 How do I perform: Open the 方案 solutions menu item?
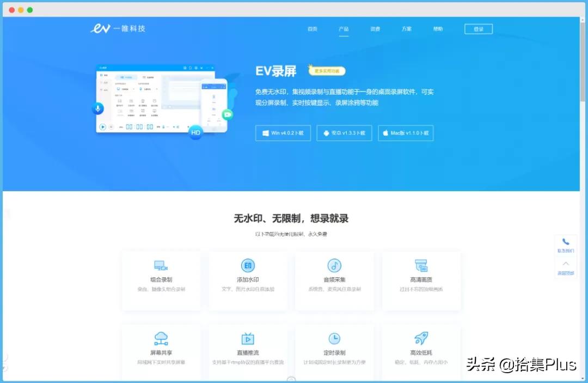tap(406, 29)
